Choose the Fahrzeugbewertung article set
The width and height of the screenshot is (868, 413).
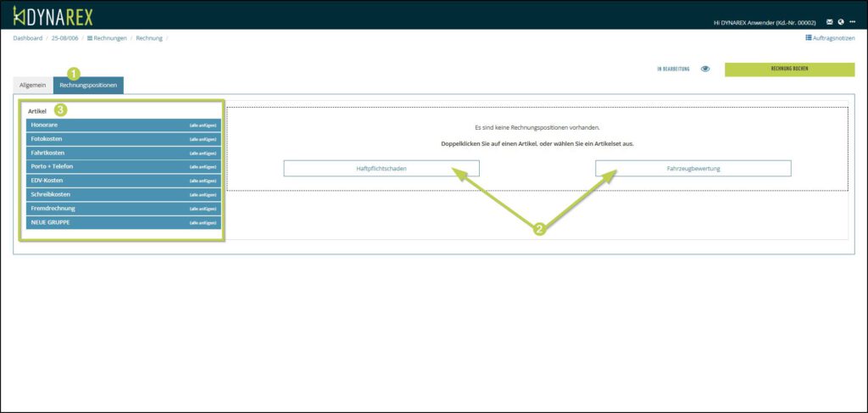pos(693,169)
